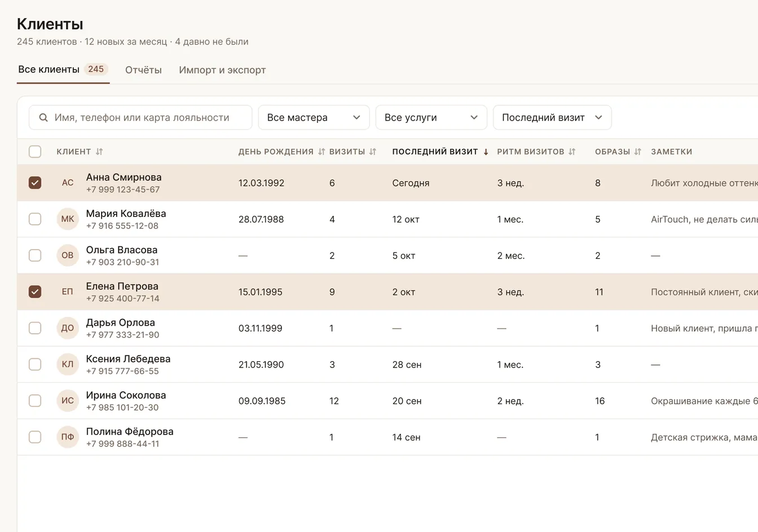This screenshot has height=532, width=758.
Task: Click note starting with Любит холодные
Action: (x=704, y=183)
